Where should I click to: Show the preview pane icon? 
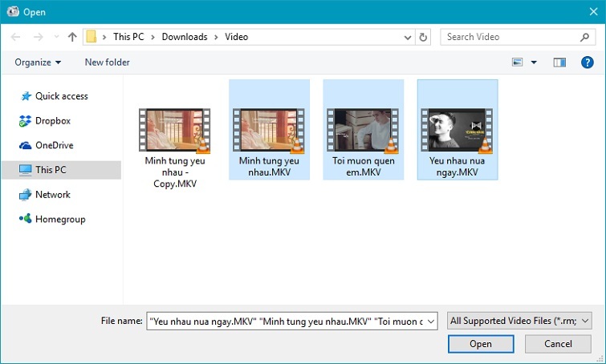[x=560, y=62]
